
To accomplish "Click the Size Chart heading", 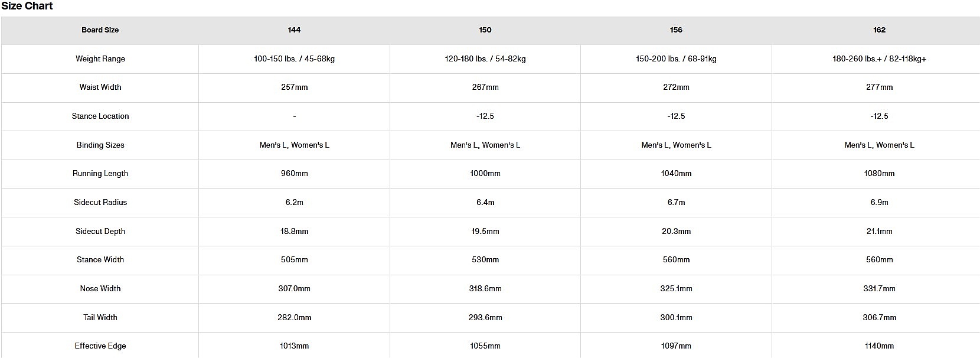I will click(27, 6).
